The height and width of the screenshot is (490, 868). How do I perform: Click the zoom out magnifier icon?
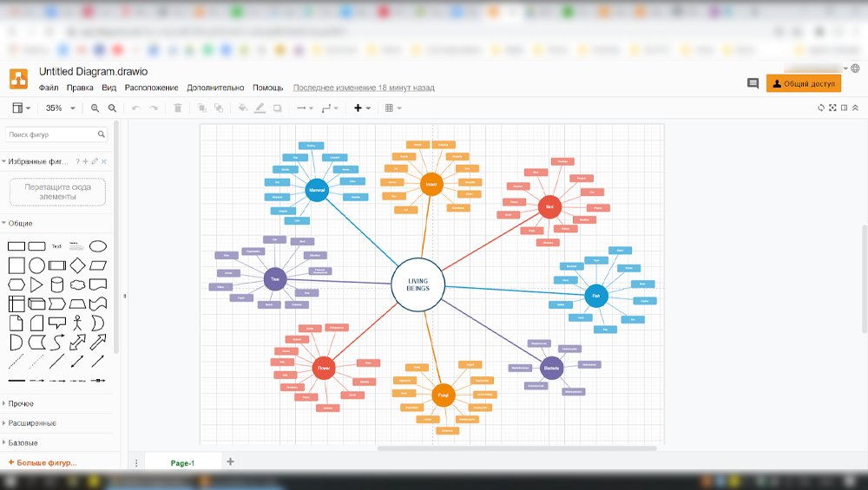coord(112,108)
